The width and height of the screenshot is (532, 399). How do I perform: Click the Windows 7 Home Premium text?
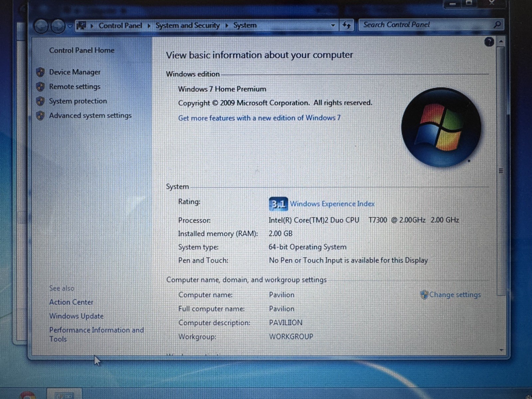click(222, 89)
